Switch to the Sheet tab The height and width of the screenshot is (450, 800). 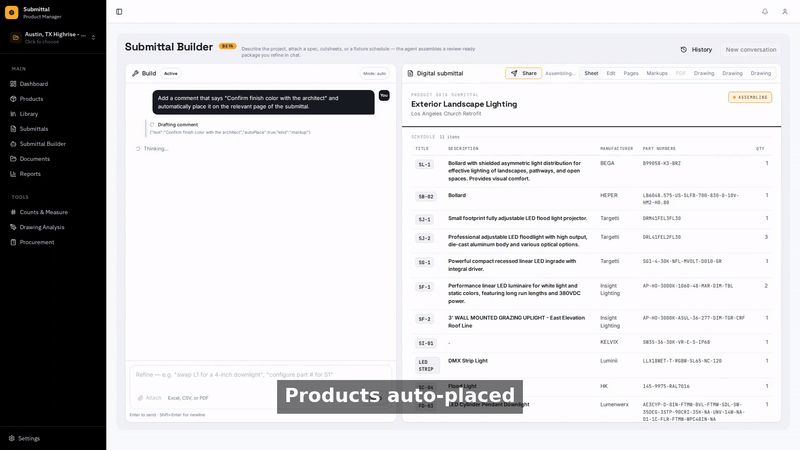click(x=591, y=73)
